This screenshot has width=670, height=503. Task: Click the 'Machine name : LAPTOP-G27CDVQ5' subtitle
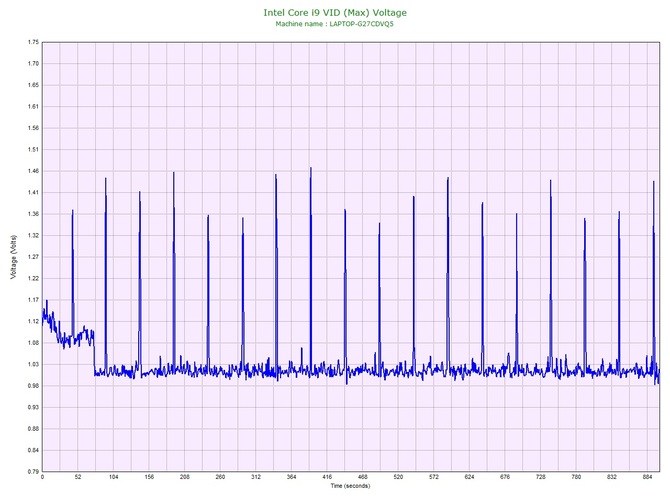click(x=334, y=24)
